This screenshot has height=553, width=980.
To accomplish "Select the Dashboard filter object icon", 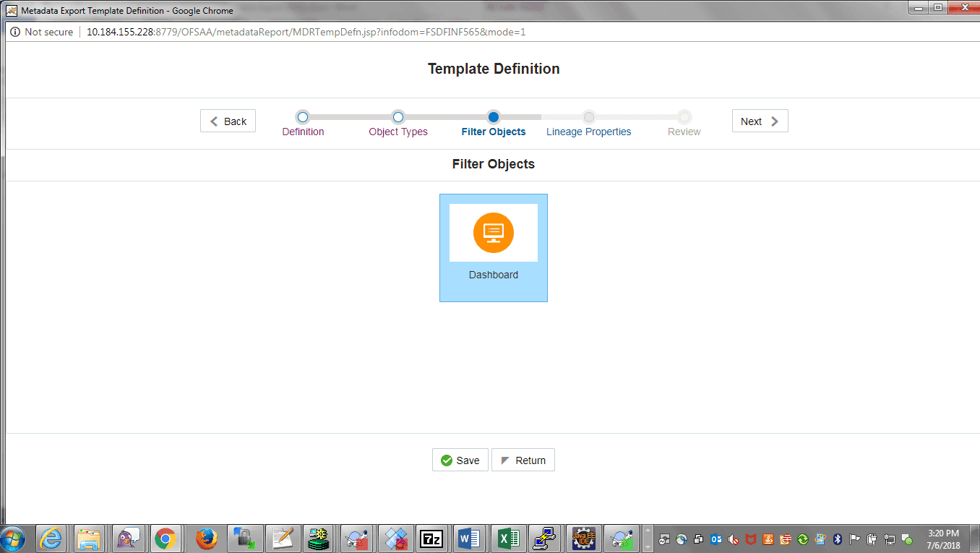I will click(494, 233).
